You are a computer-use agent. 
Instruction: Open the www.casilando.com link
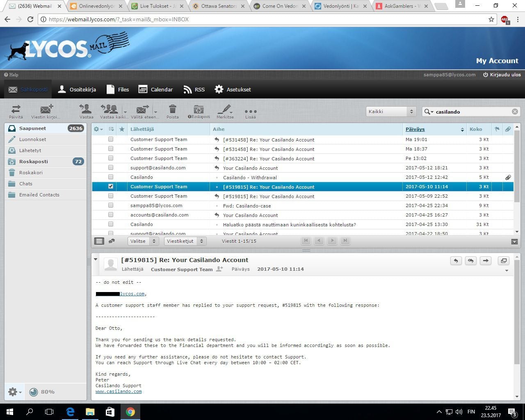[x=119, y=391]
